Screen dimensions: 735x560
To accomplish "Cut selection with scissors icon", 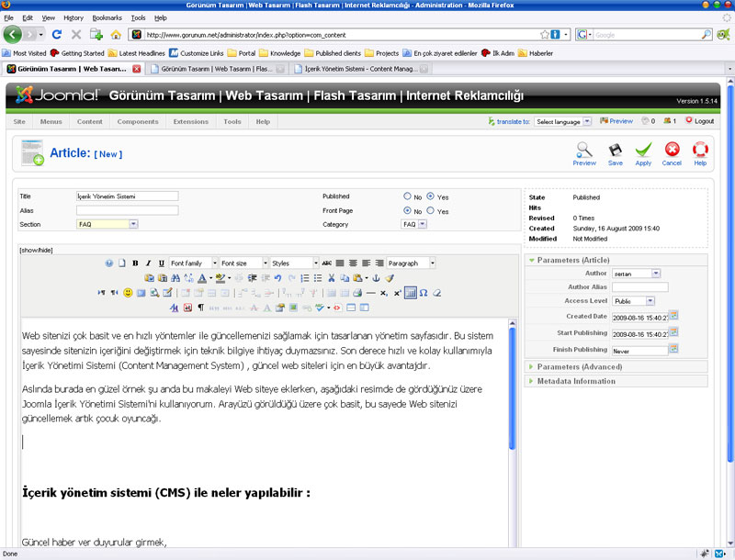I will 332,278.
